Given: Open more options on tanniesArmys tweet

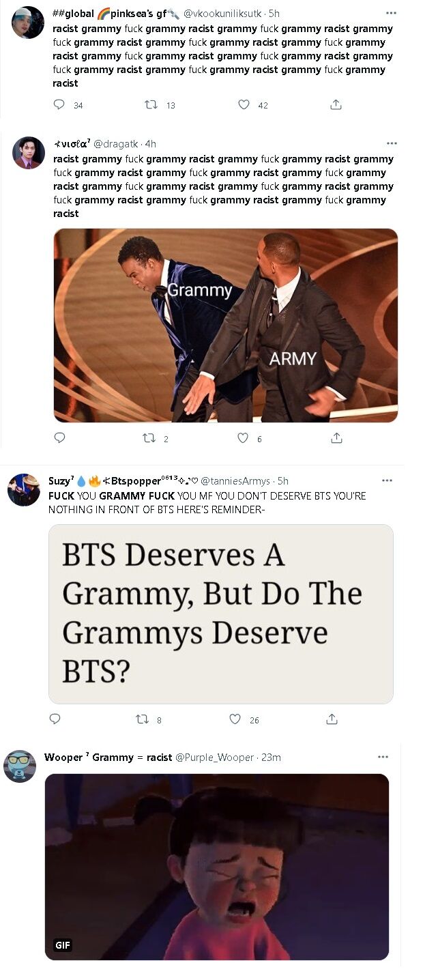Looking at the screenshot, I should (x=388, y=480).
